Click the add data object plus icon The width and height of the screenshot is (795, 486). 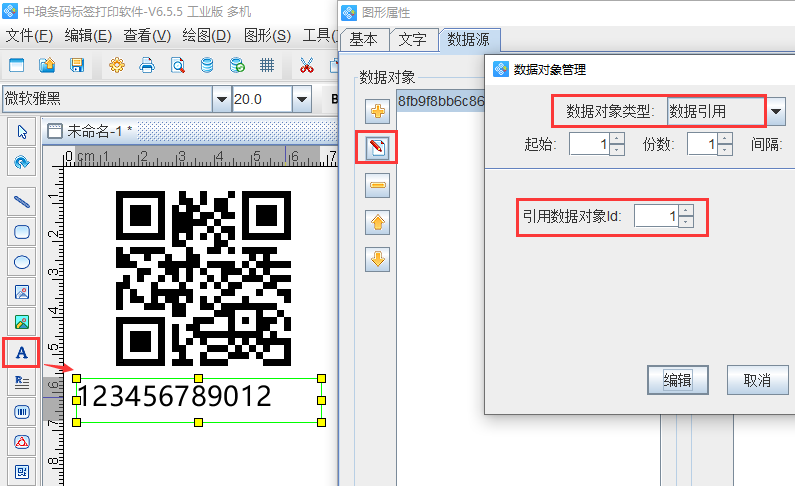click(x=379, y=111)
